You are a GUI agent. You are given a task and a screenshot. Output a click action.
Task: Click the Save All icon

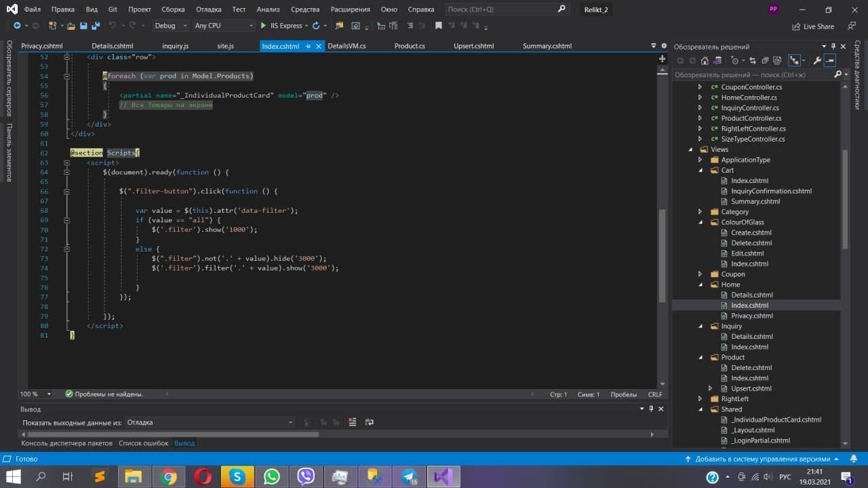pyautogui.click(x=96, y=26)
